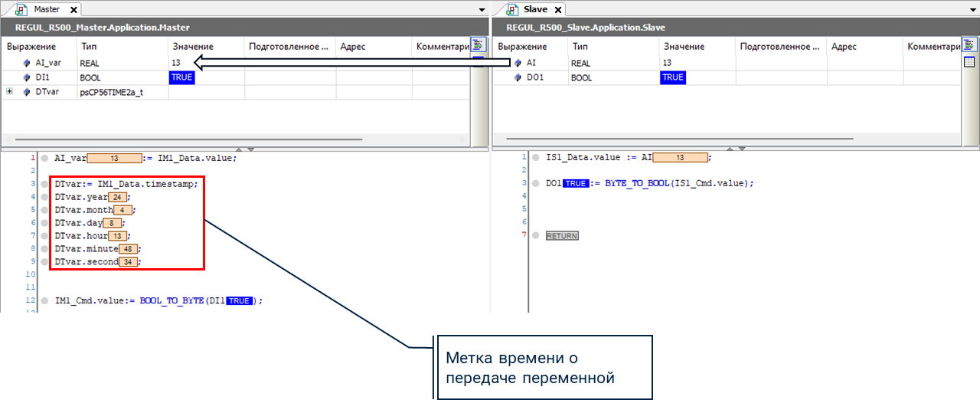The image size is (980, 400).
Task: Click the structured view icon in Slave panel
Action: (969, 44)
